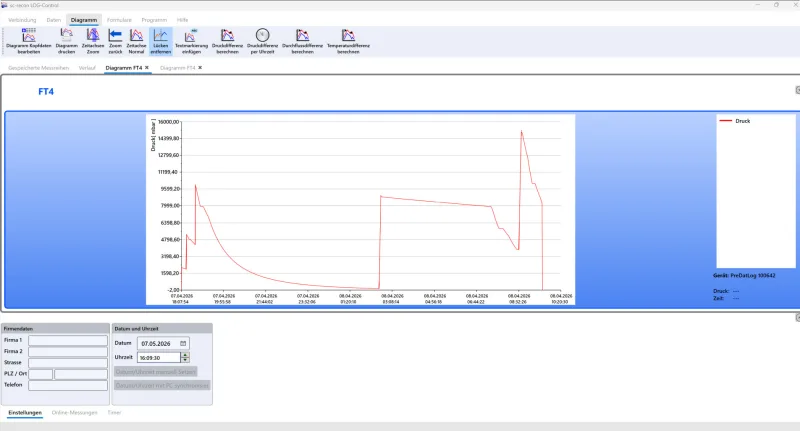The width and height of the screenshot is (800, 431).
Task: Click the Gerät: PreDatLog device label
Action: (744, 275)
